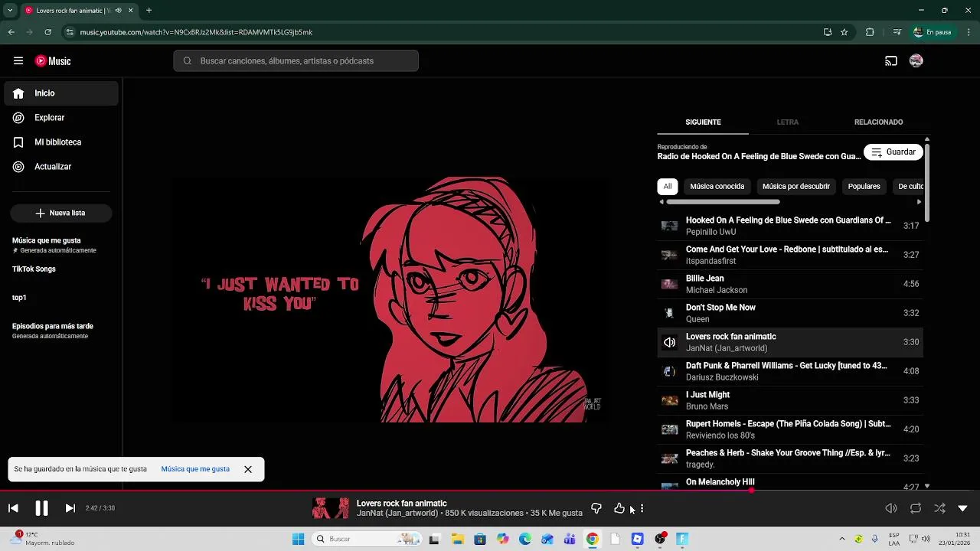Click the speaker icon on Lovers rock row

coord(669,342)
